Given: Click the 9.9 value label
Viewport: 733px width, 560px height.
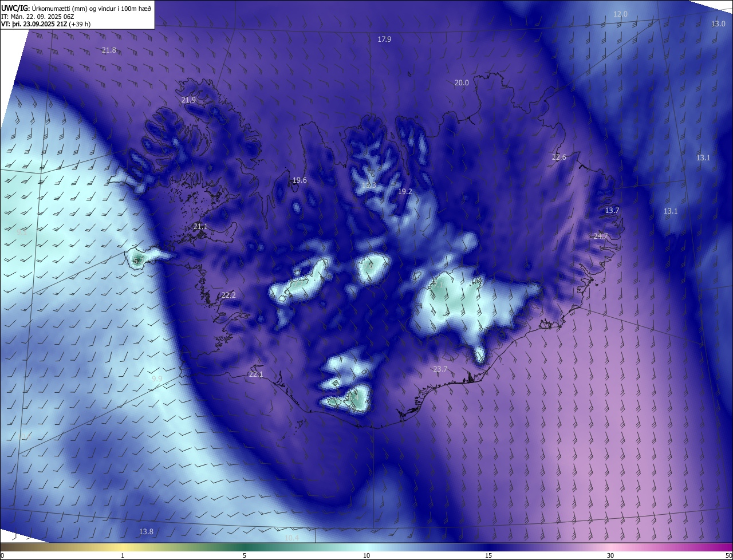Looking at the screenshot, I should (157, 379).
